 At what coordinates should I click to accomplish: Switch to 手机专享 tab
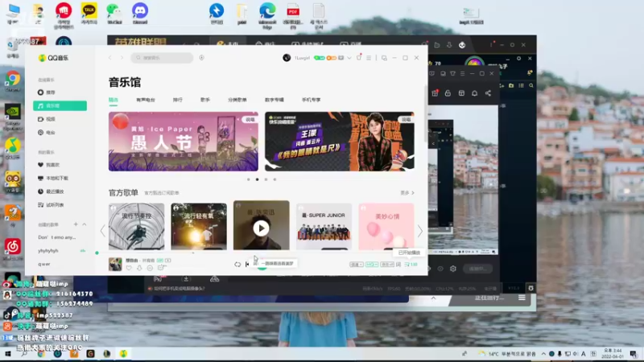[312, 100]
